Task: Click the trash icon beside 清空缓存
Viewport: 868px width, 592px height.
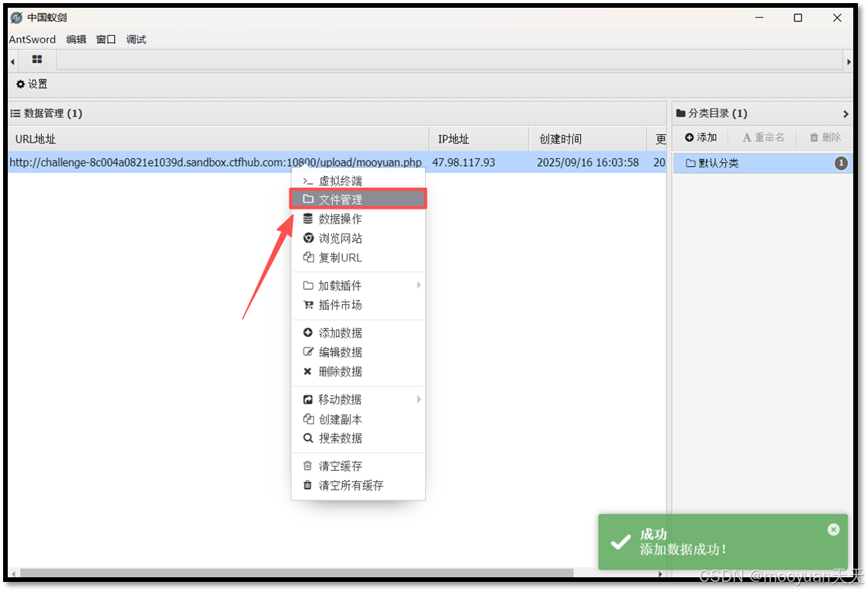Action: click(307, 466)
